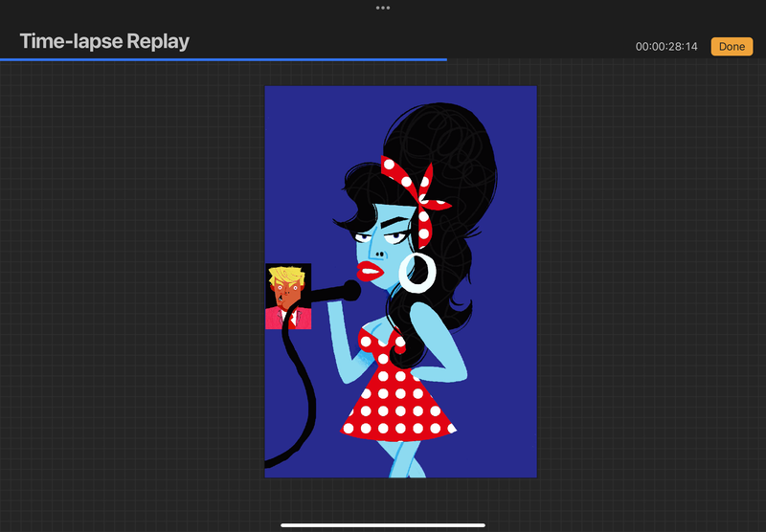This screenshot has height=532, width=766.
Task: Click the played blue portion of the progress bar
Action: (x=220, y=59)
